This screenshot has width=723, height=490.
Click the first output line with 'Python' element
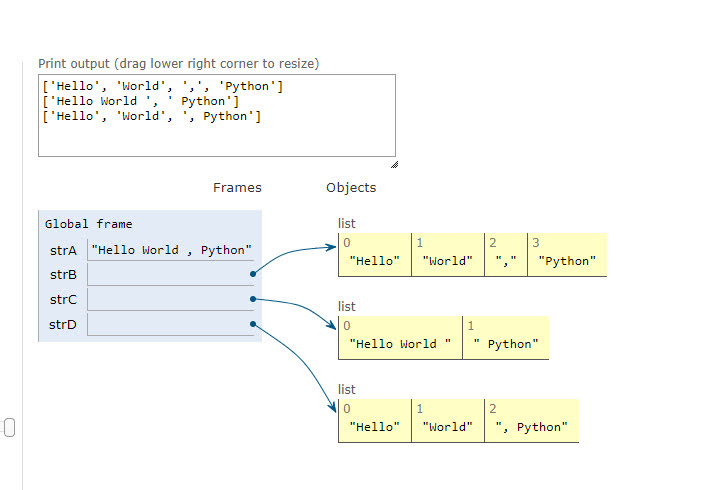(x=162, y=86)
